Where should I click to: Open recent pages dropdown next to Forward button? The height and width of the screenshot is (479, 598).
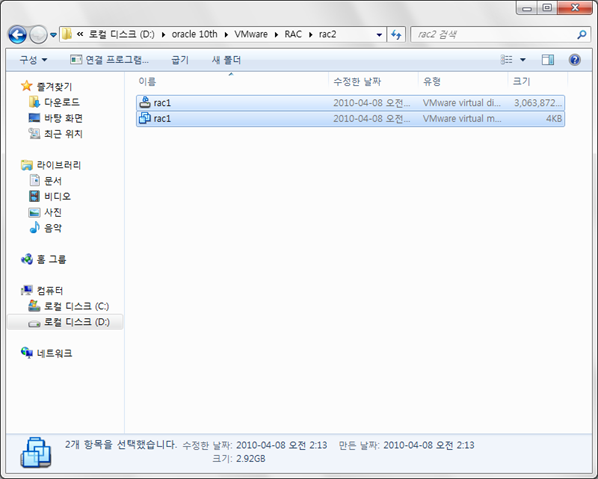point(53,35)
